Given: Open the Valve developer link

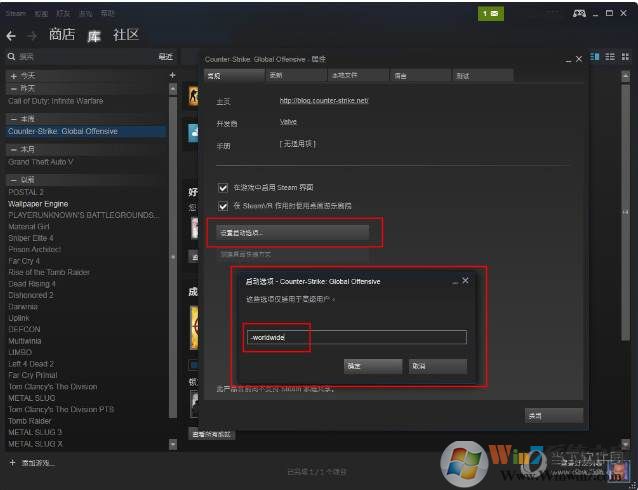Looking at the screenshot, I should click(288, 122).
